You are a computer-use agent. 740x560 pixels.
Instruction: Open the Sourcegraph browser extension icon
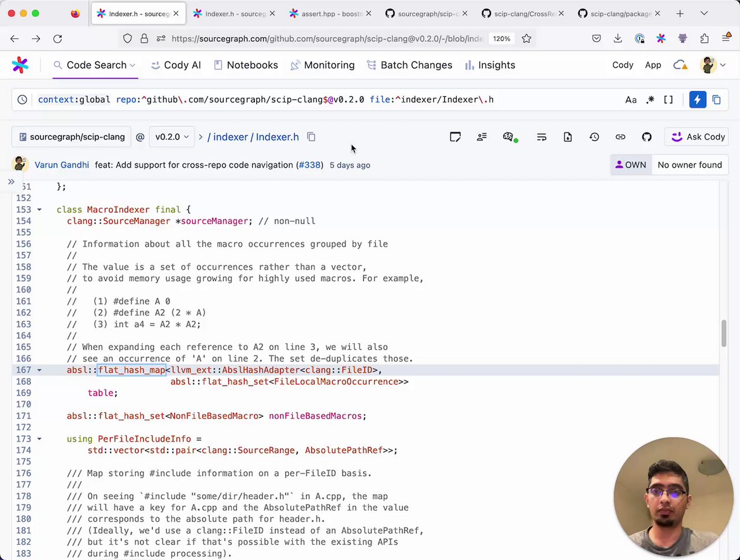[x=661, y=39]
